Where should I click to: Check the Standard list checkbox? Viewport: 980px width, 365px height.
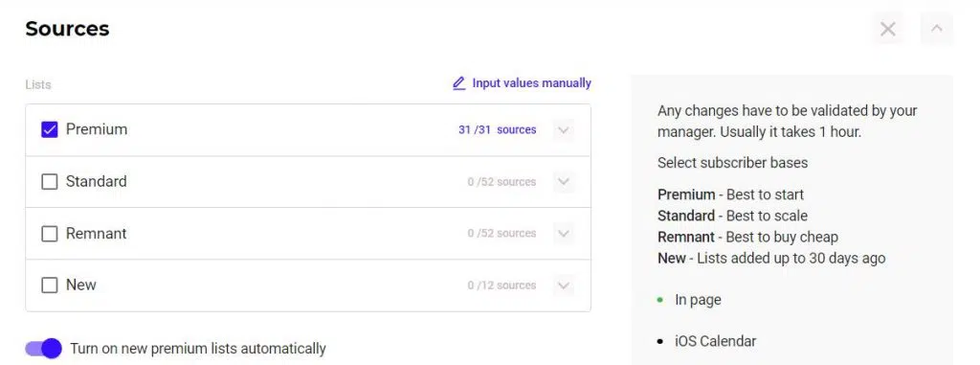click(x=50, y=182)
